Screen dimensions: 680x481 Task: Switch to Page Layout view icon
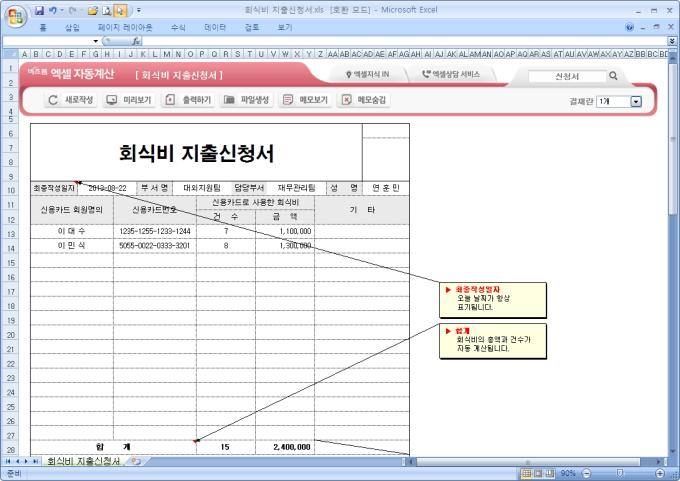click(538, 473)
